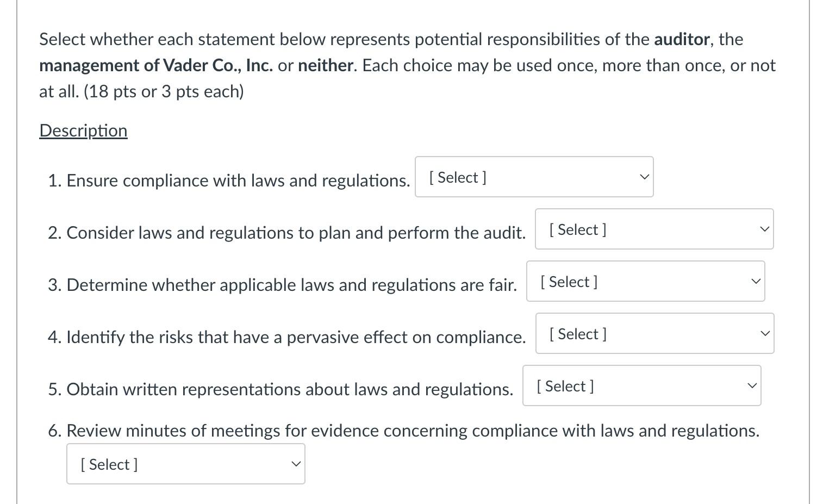Expand the chevron on statement 3 dropdown

tap(755, 281)
